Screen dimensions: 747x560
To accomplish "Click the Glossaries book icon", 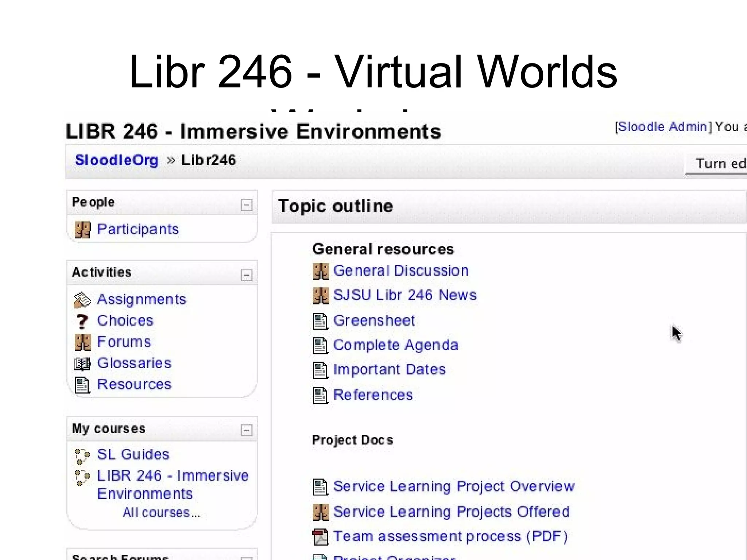I will tap(82, 363).
